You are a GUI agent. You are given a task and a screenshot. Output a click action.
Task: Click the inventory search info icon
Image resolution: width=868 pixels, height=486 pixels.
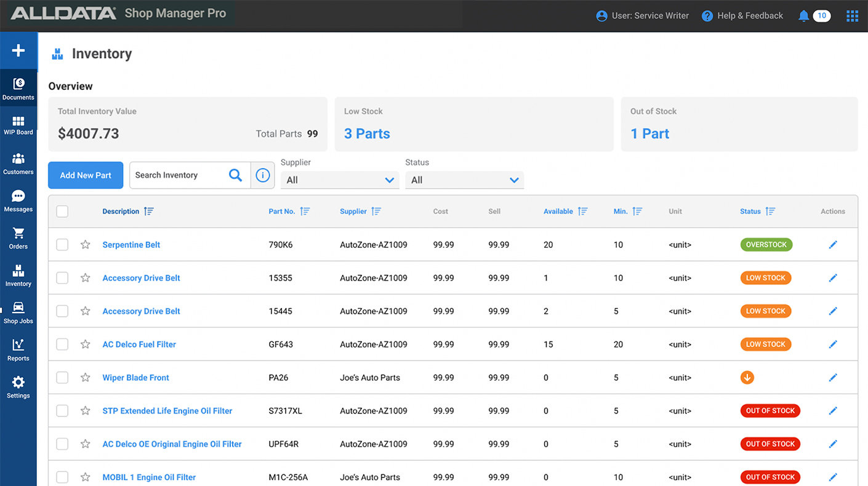tap(263, 175)
